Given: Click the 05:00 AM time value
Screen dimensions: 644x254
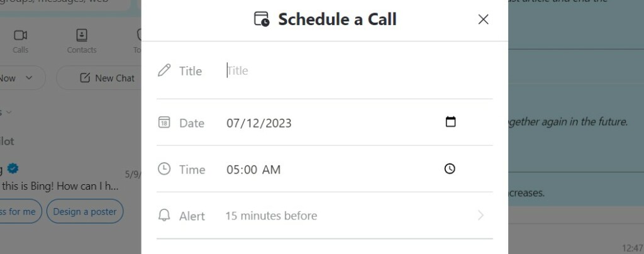Looking at the screenshot, I should coord(253,169).
